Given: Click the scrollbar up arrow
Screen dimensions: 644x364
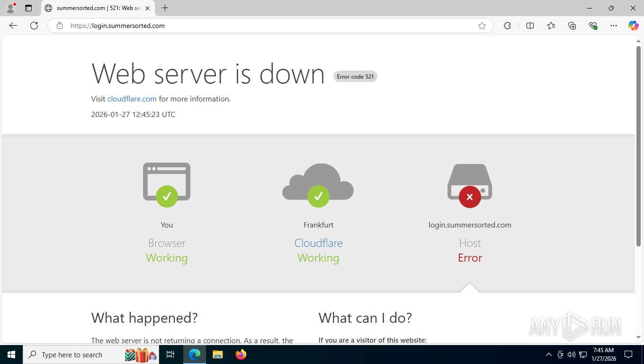Looking at the screenshot, I should tap(638, 41).
